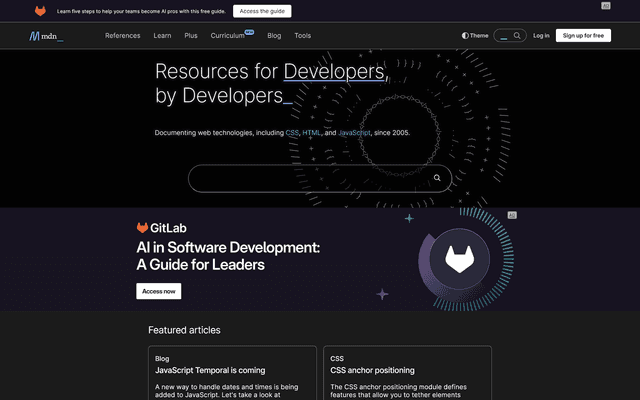Image resolution: width=640 pixels, height=400 pixels.
Task: Open the HTML link in the tagline
Action: [311, 133]
